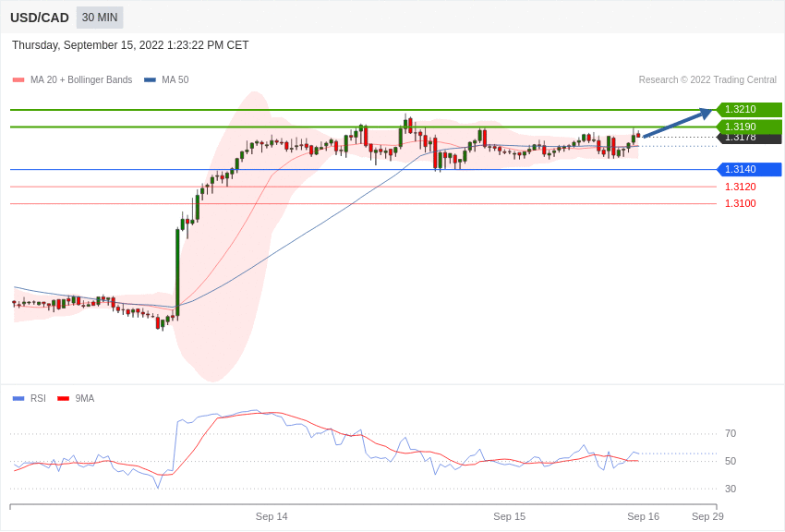Click the pink MA 20 legend swatch

tap(18, 80)
